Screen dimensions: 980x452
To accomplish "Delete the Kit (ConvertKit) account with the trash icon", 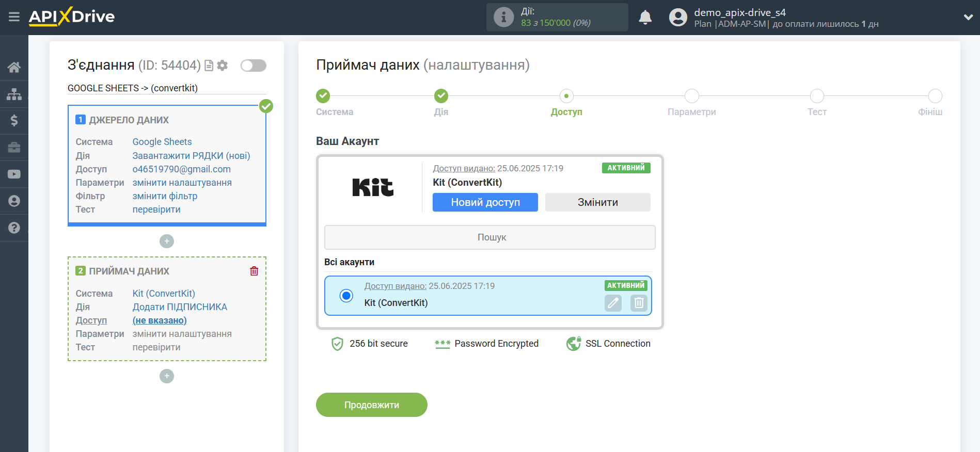I will pyautogui.click(x=639, y=303).
